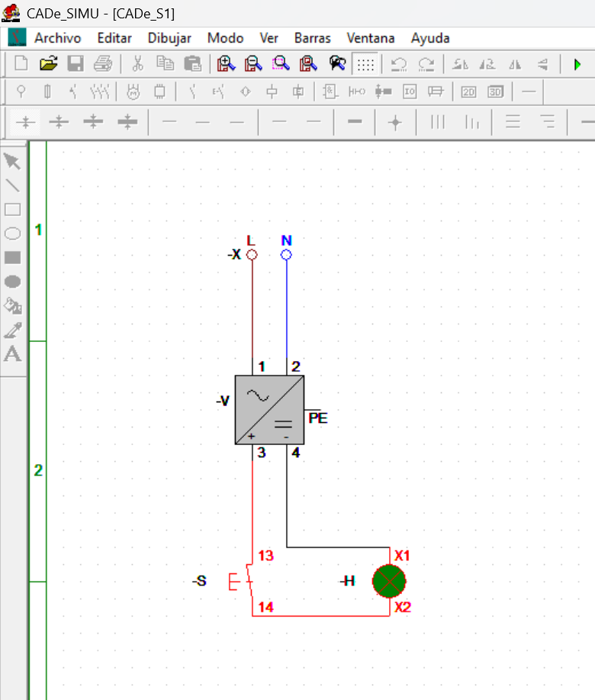Open an existing file with folder icon
Viewport: 595px width, 700px height.
tap(49, 64)
